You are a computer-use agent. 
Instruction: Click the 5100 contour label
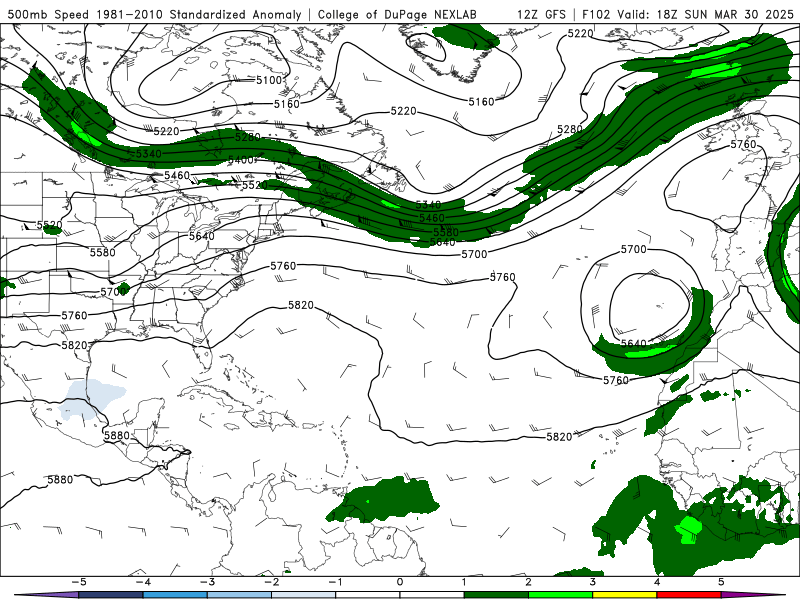click(269, 80)
